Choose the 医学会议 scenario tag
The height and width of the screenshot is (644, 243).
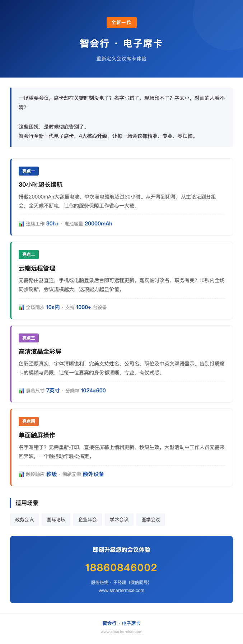pyautogui.click(x=151, y=519)
